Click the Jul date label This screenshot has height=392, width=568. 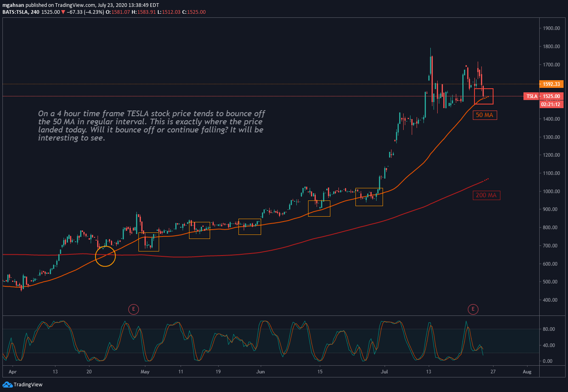tap(384, 372)
